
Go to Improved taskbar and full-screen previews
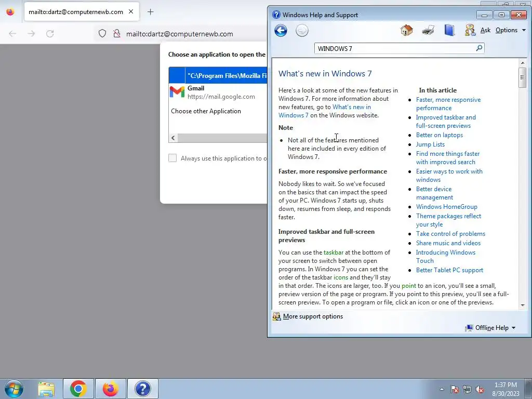pyautogui.click(x=446, y=122)
